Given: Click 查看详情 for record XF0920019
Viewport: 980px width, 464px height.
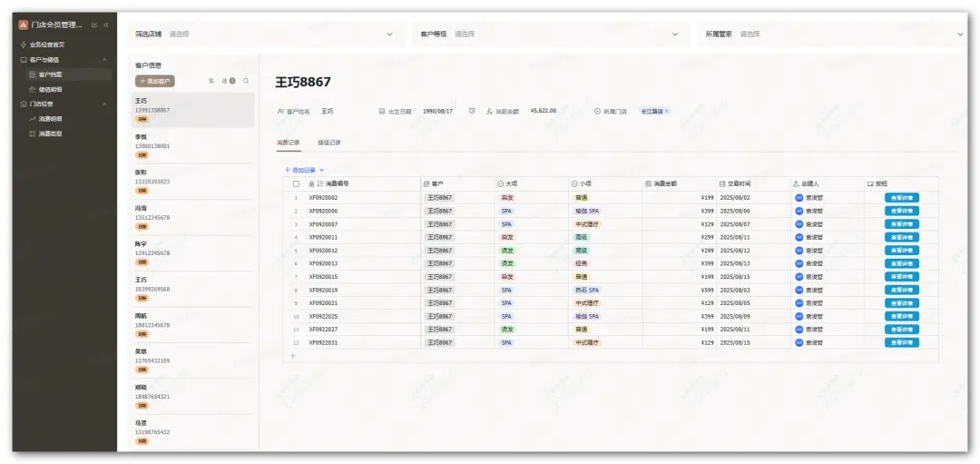Looking at the screenshot, I should point(901,291).
